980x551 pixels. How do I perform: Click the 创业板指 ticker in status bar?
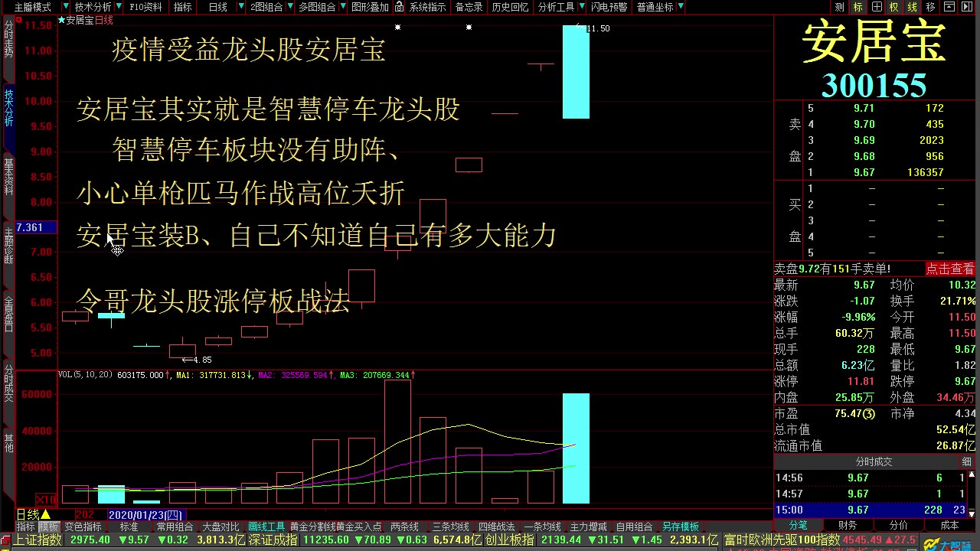[x=508, y=540]
